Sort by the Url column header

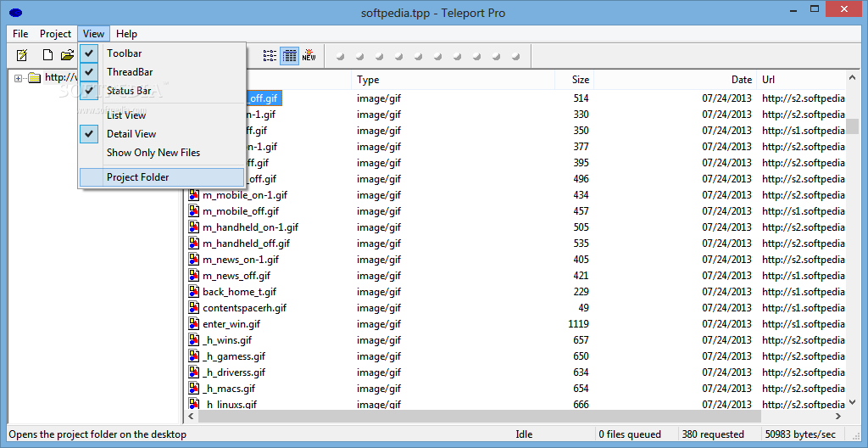(x=801, y=80)
